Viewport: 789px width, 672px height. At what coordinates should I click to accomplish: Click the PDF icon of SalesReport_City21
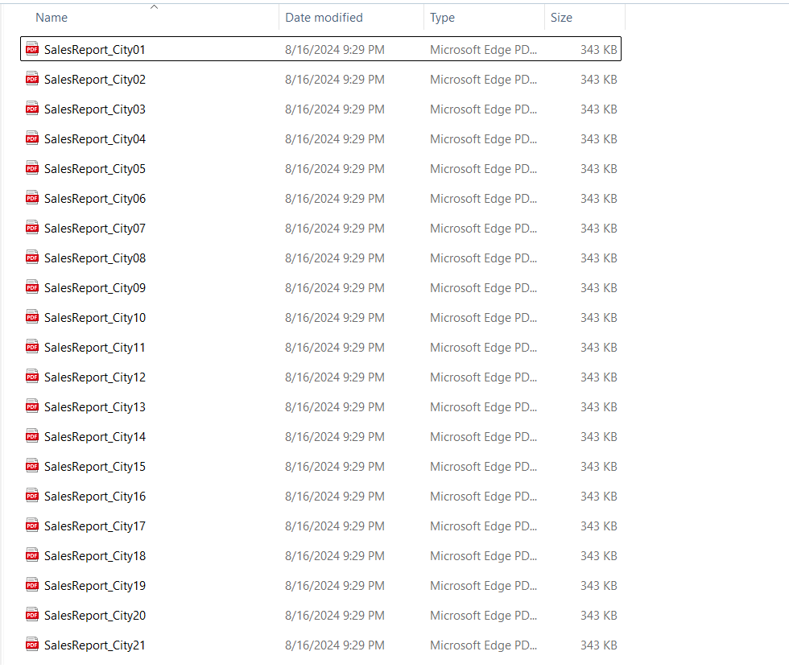(32, 644)
